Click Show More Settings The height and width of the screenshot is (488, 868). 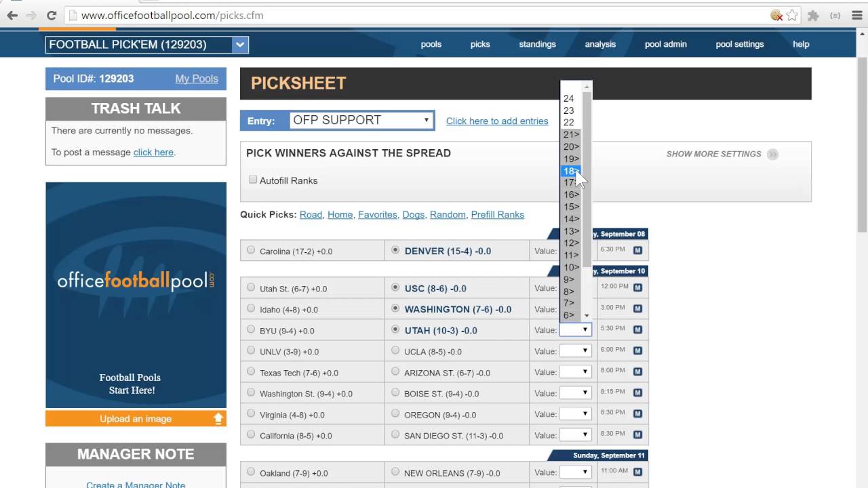coord(713,154)
